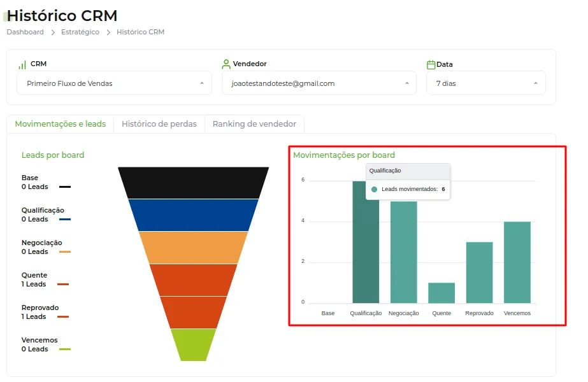This screenshot has height=382, width=588.
Task: Go to Dashboard breadcrumb
Action: coord(25,32)
